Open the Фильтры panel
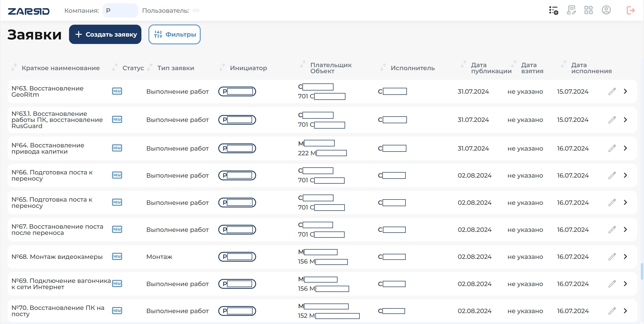This screenshot has width=644, height=324. [174, 34]
